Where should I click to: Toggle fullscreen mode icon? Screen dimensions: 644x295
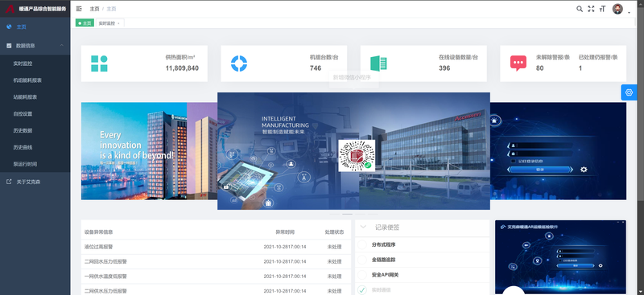point(591,9)
